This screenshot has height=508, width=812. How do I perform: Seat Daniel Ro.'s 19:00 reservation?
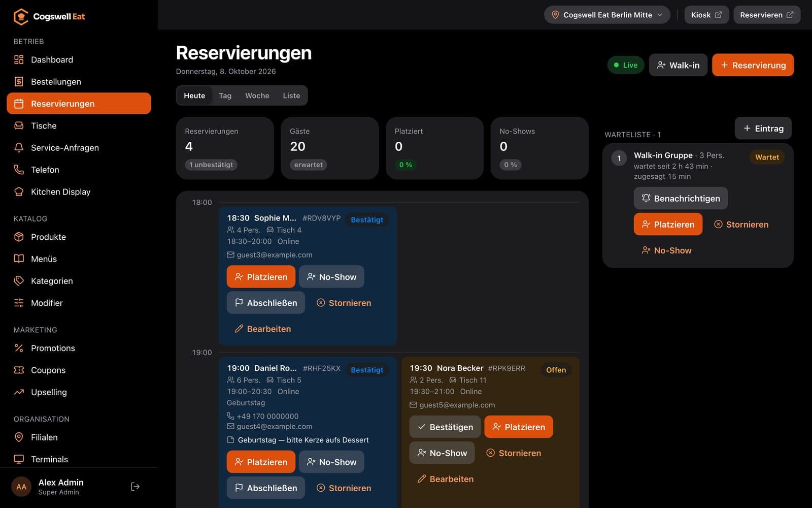(x=261, y=462)
